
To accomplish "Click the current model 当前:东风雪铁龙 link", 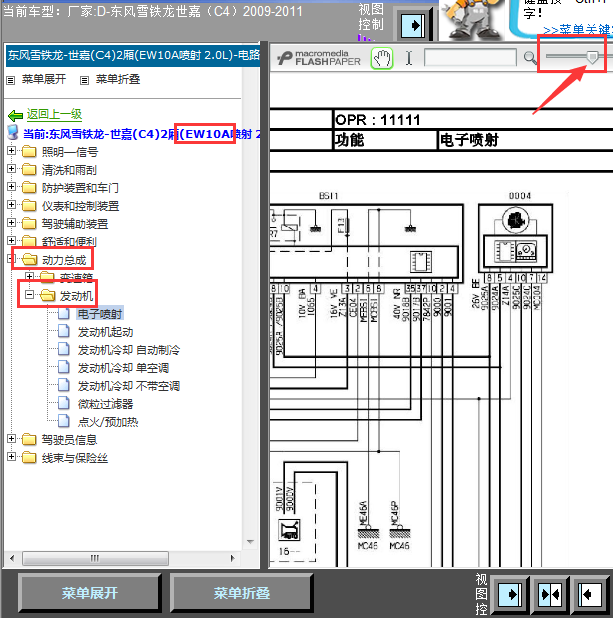I will [x=141, y=134].
